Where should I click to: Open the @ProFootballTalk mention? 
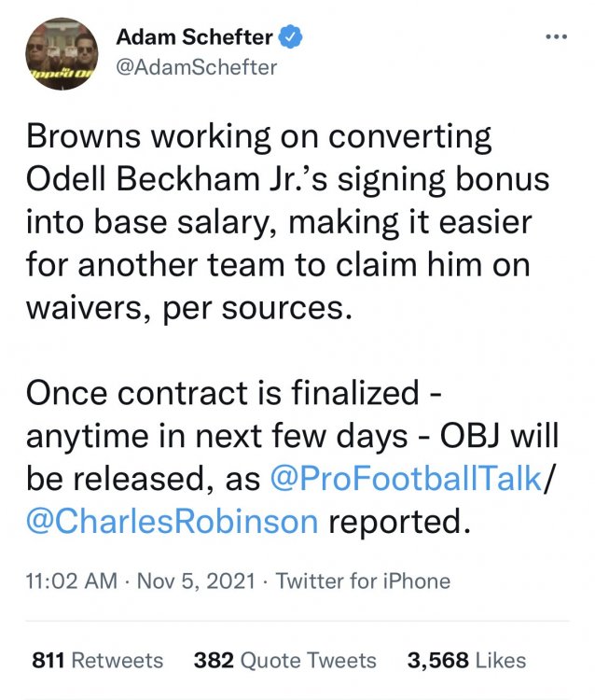pyautogui.click(x=406, y=478)
